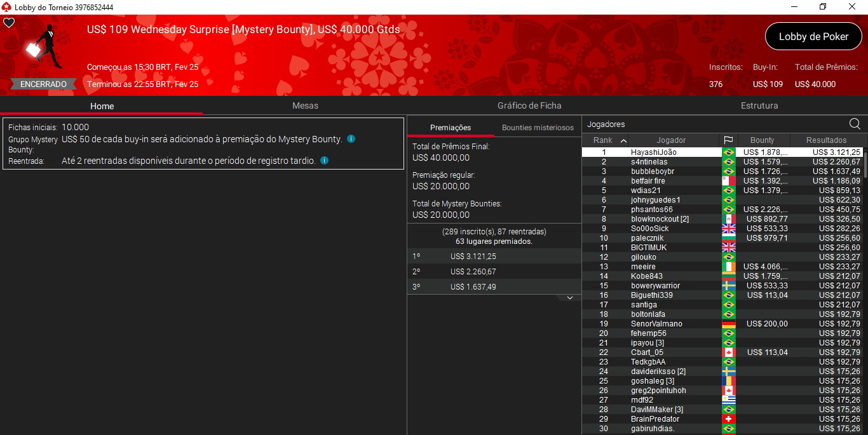Click the Swiss flag beside BrainPredator
Viewport: 868px width, 435px height.
[x=728, y=419]
